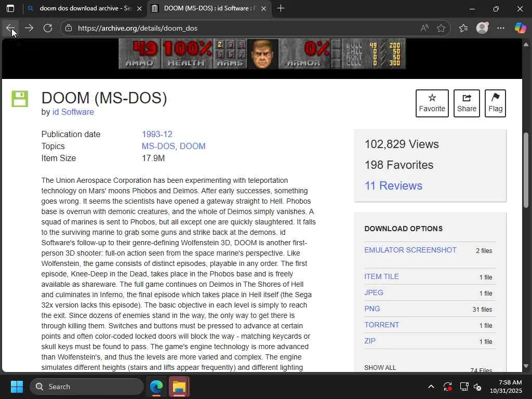Download the TORRENT file
The height and width of the screenshot is (399, 532).
click(x=382, y=325)
